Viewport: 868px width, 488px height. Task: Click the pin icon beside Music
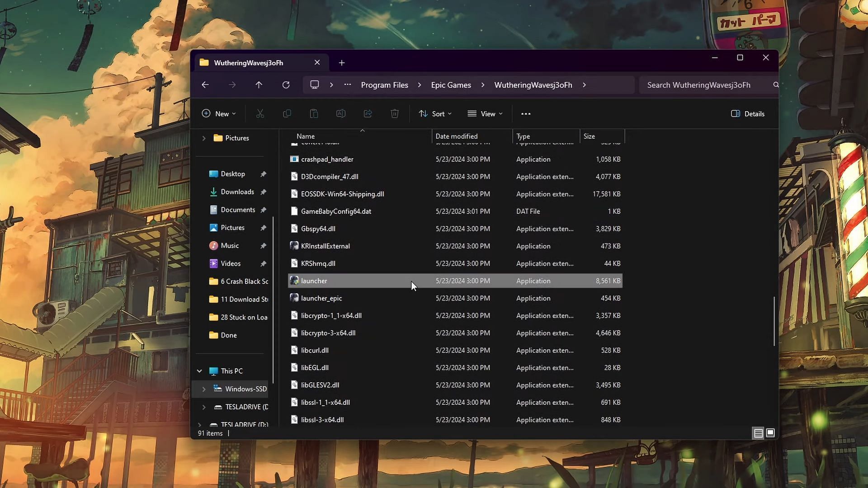(x=263, y=246)
